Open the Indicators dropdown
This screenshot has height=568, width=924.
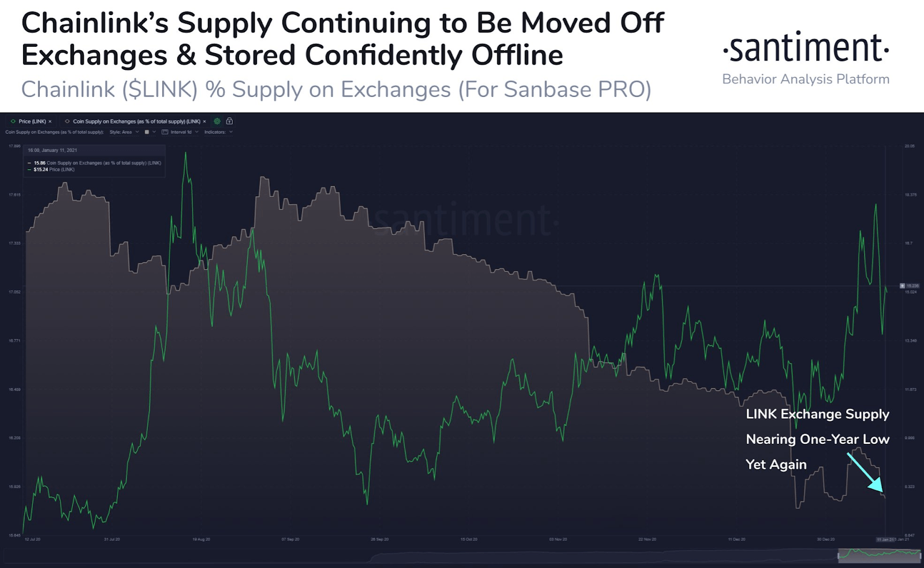click(218, 132)
